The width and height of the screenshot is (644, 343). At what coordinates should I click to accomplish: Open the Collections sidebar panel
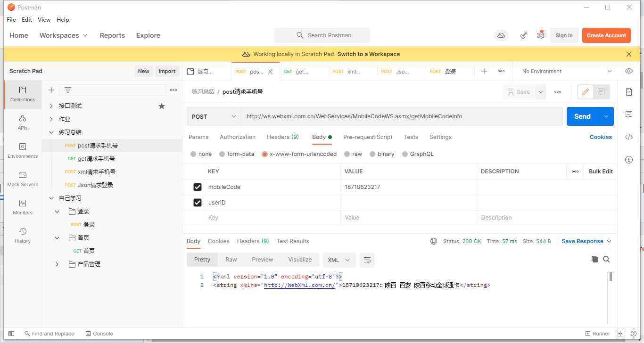[23, 94]
